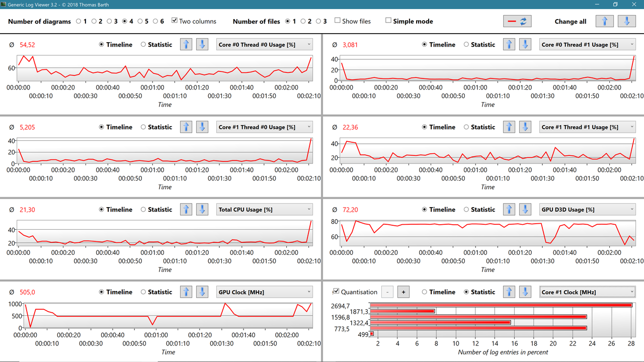
Task: Click the red line refresh style button
Action: click(517, 21)
